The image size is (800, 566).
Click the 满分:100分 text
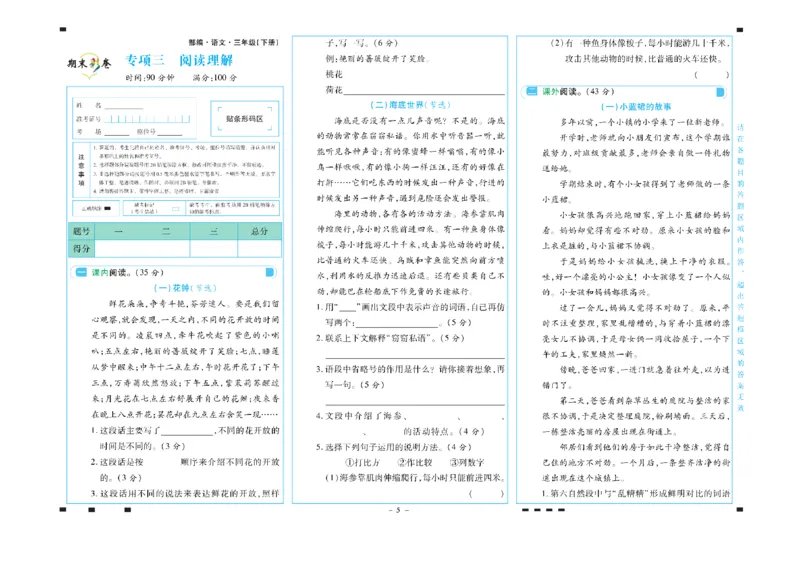pyautogui.click(x=215, y=78)
